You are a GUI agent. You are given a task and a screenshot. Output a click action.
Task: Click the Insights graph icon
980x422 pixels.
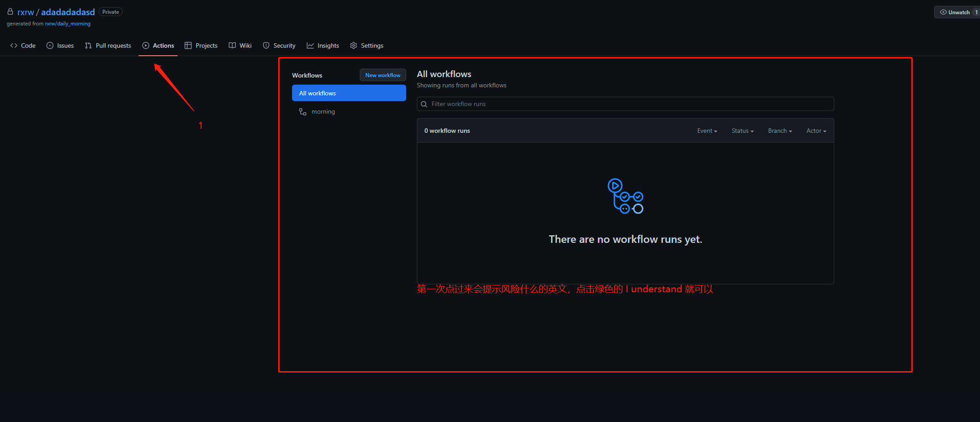pyautogui.click(x=310, y=45)
